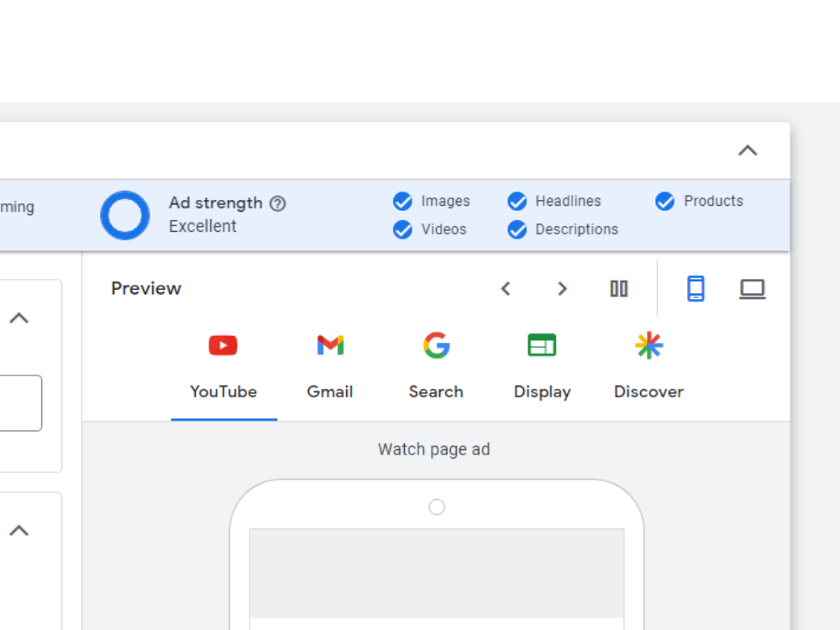Image resolution: width=840 pixels, height=630 pixels.
Task: Open the Ad strength help icon
Action: [x=277, y=203]
